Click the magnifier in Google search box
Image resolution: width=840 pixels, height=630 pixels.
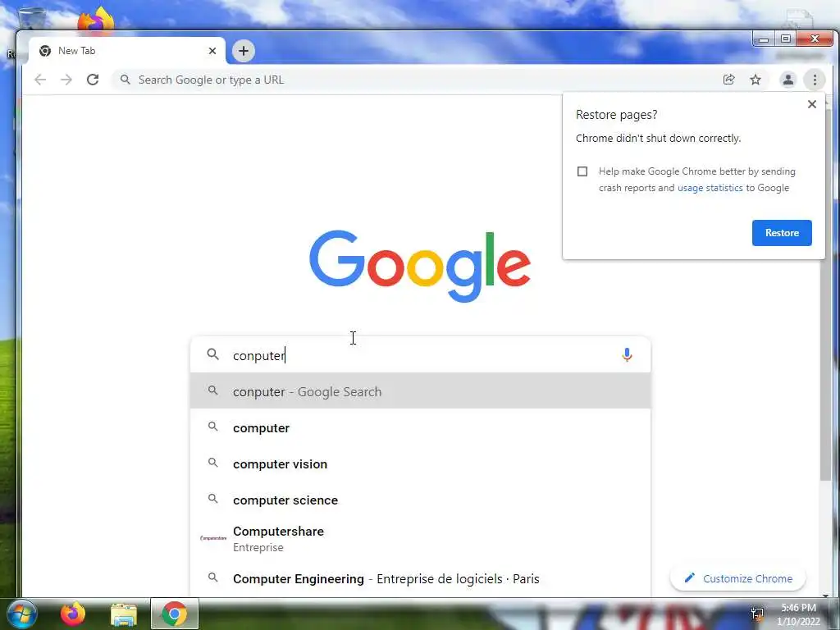coord(213,354)
